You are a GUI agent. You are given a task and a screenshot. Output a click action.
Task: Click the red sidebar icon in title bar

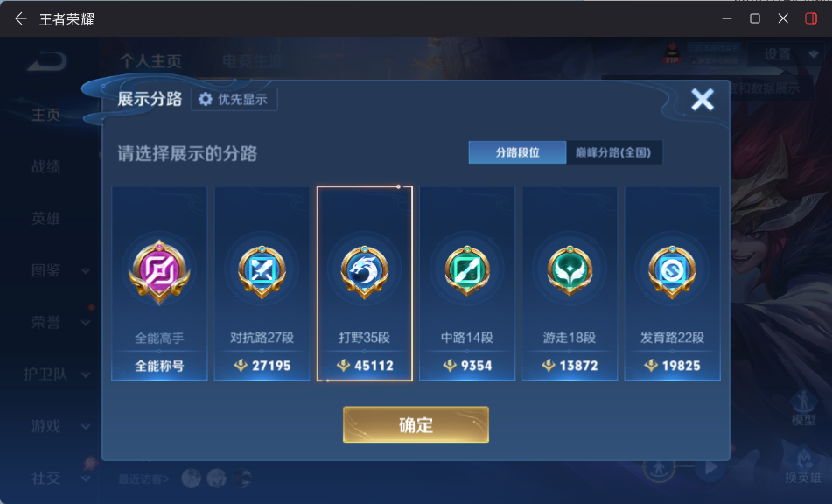(811, 18)
